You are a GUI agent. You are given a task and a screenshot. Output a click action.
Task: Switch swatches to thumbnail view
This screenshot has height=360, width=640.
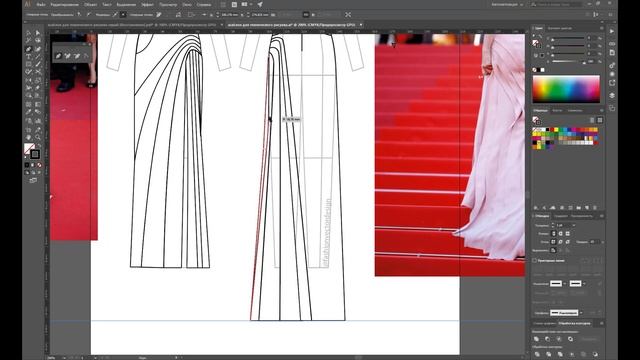point(600,120)
